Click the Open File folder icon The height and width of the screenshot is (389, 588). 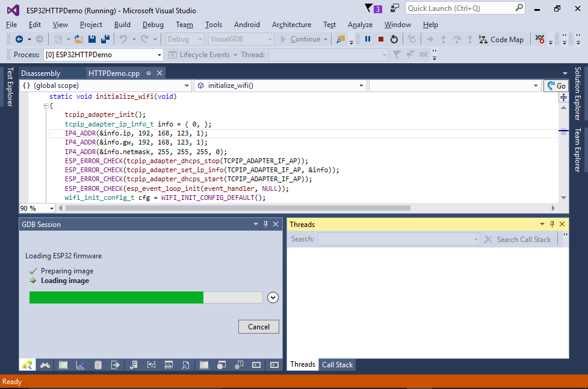coord(79,39)
